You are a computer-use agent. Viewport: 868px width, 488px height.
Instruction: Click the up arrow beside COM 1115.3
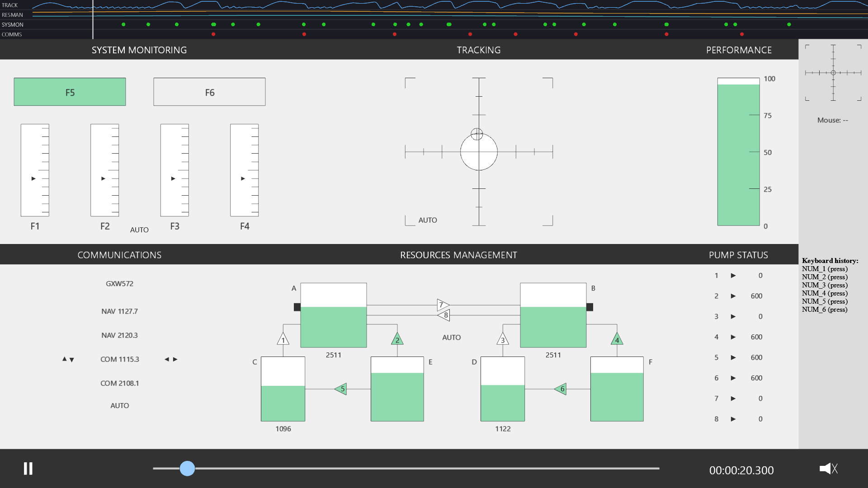click(64, 359)
